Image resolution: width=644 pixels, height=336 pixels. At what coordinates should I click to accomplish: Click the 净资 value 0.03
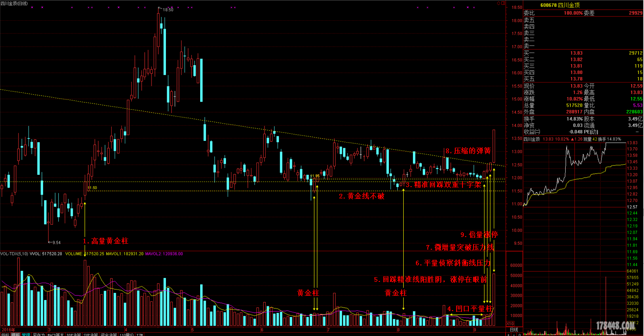[x=578, y=125]
